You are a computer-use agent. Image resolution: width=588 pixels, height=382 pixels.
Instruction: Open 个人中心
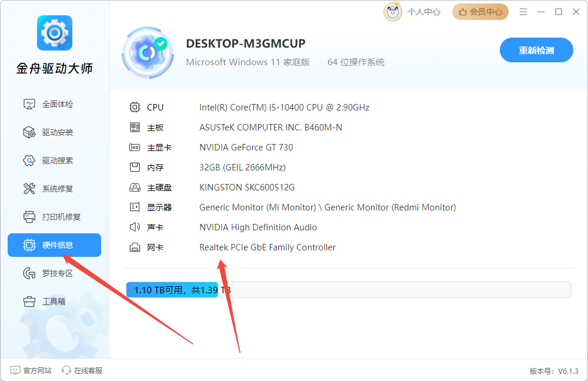pyautogui.click(x=424, y=12)
